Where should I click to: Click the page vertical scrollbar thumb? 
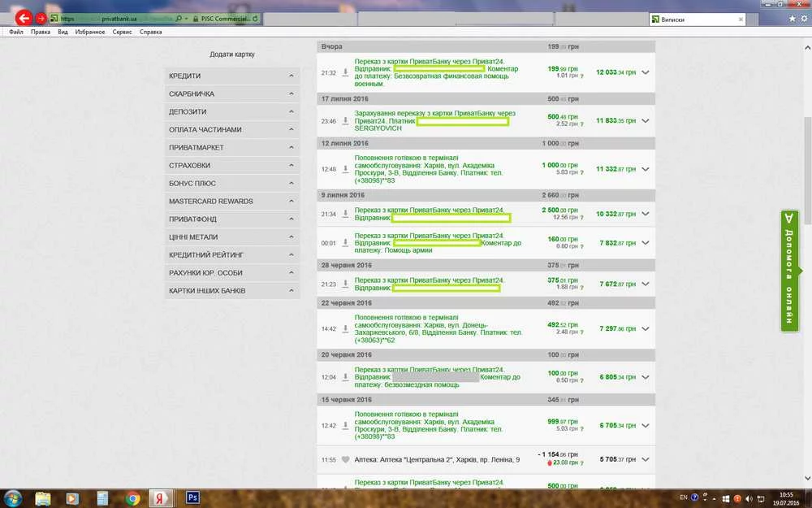click(807, 171)
